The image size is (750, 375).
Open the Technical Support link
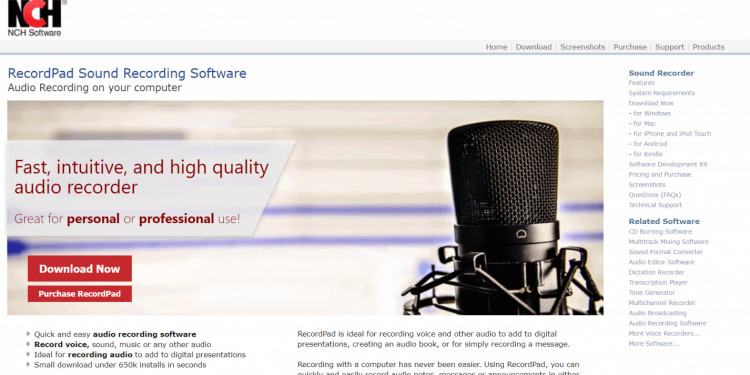[655, 205]
